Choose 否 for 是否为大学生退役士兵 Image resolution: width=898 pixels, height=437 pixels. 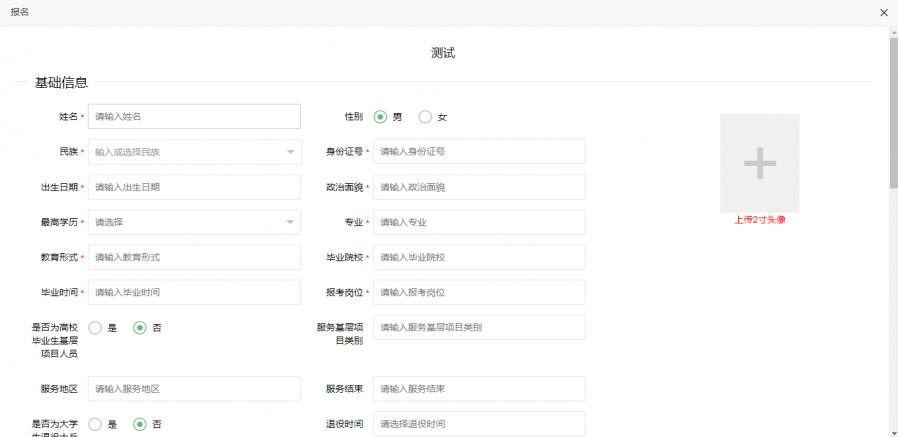140,424
